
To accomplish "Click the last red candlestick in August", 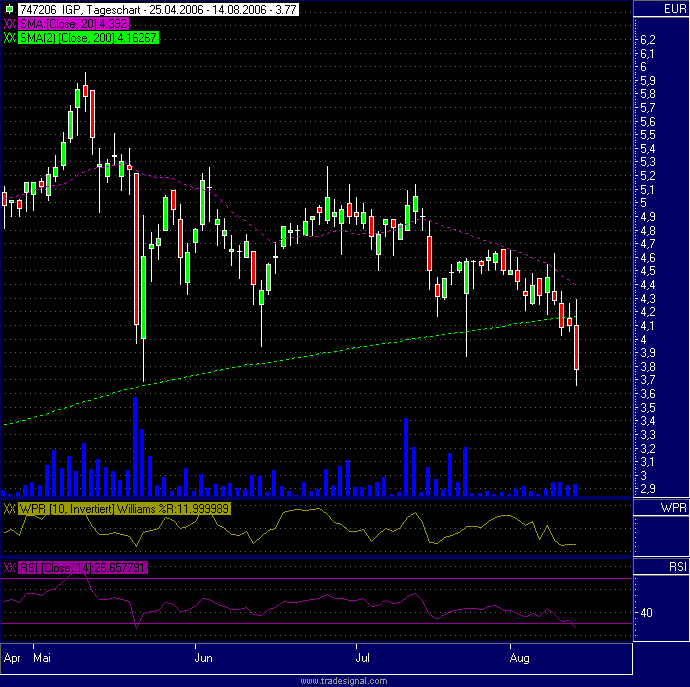I will click(576, 347).
